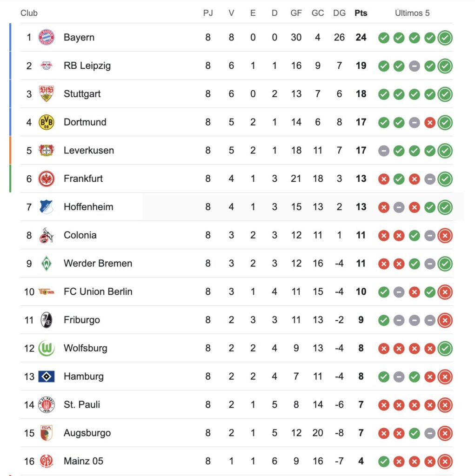The width and height of the screenshot is (475, 476).
Task: Click Bayern's latest match win indicator
Action: [445, 38]
